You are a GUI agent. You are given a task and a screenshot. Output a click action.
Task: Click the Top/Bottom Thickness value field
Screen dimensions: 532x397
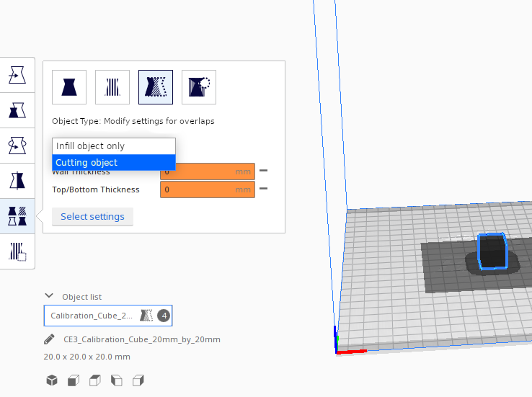pyautogui.click(x=208, y=189)
